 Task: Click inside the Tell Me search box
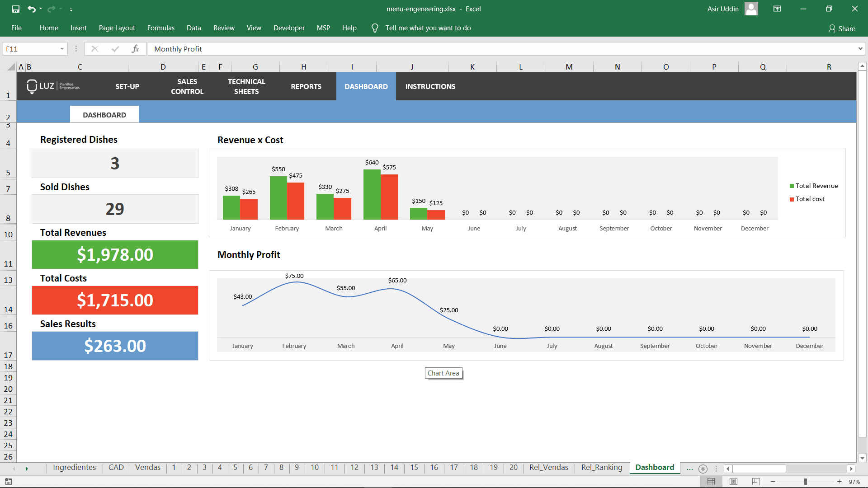pos(428,28)
